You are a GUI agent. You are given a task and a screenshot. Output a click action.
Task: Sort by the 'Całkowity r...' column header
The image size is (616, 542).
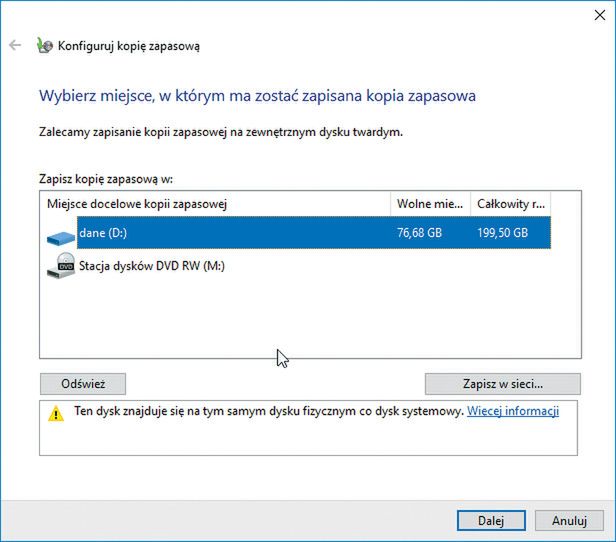(x=510, y=204)
